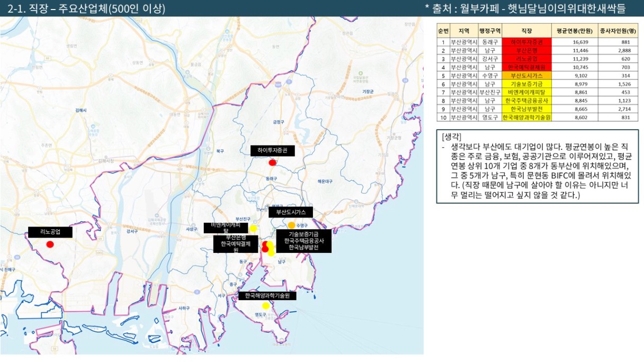This screenshot has height=362, width=644.
Task: Select the yellow 기술보증기금 table cell
Action: pos(527,84)
